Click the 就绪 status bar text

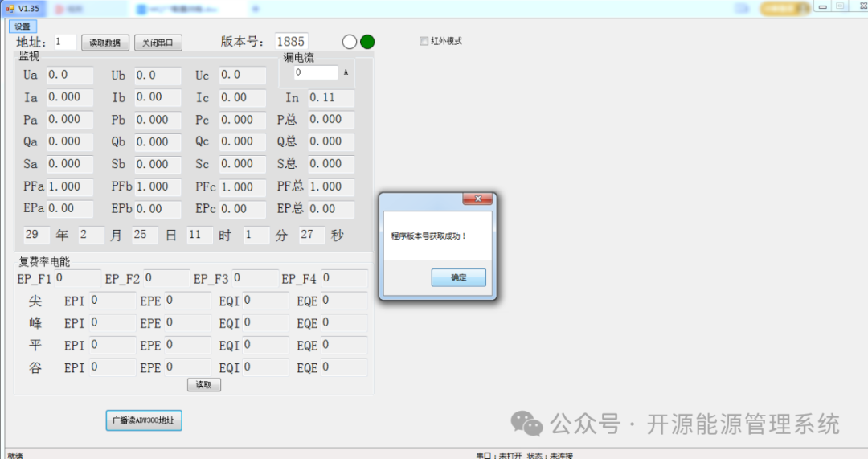point(15,456)
